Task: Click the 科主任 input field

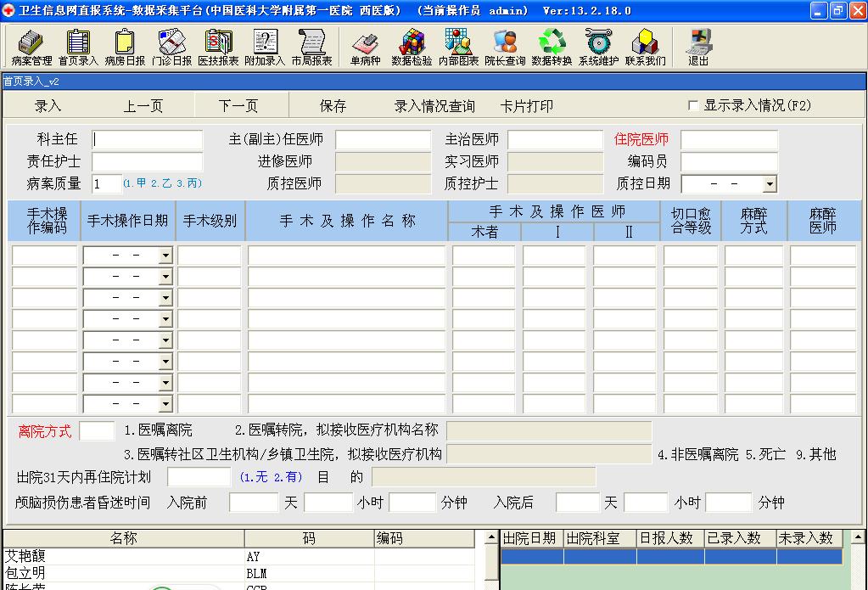Action: 148,140
